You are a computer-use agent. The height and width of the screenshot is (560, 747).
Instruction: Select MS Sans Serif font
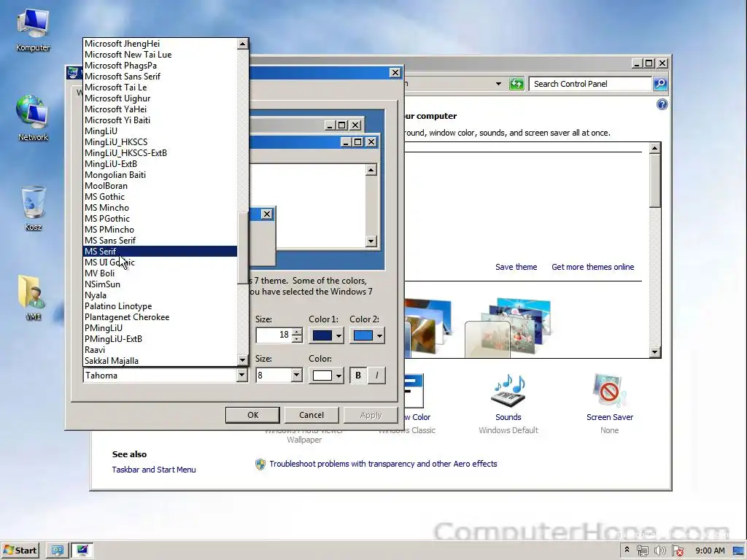pos(160,241)
